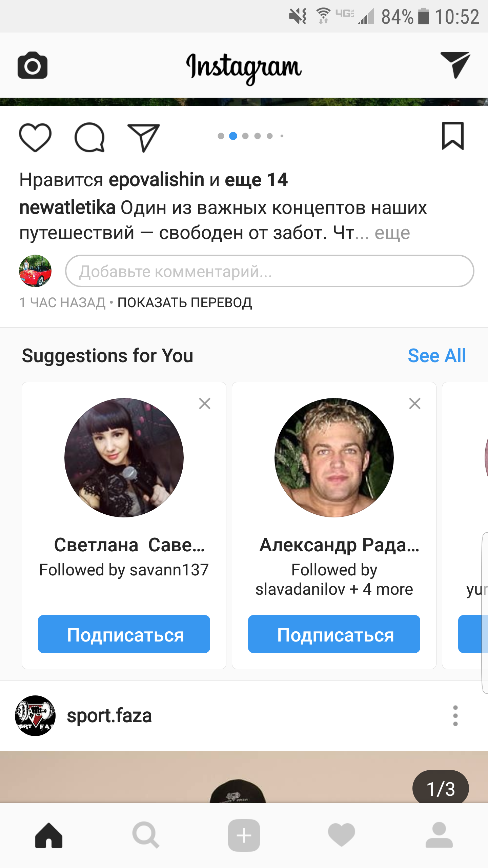
Task: Open See All suggestions
Action: coord(436,356)
